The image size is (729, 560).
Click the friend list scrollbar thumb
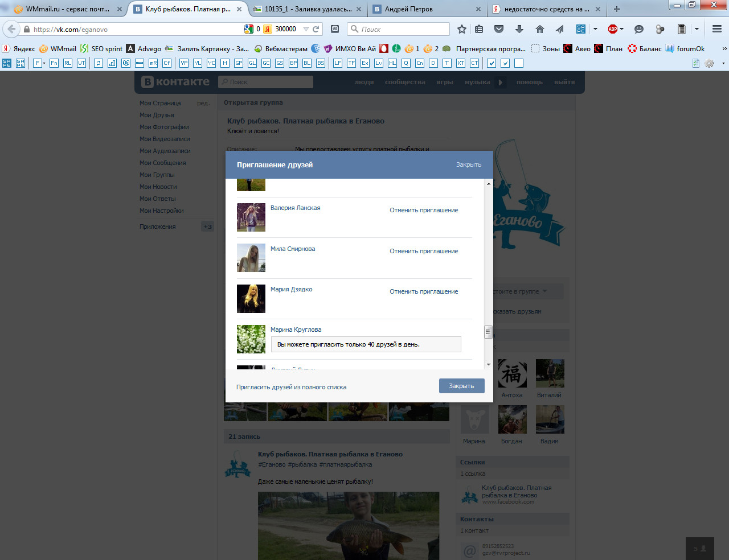pyautogui.click(x=488, y=332)
